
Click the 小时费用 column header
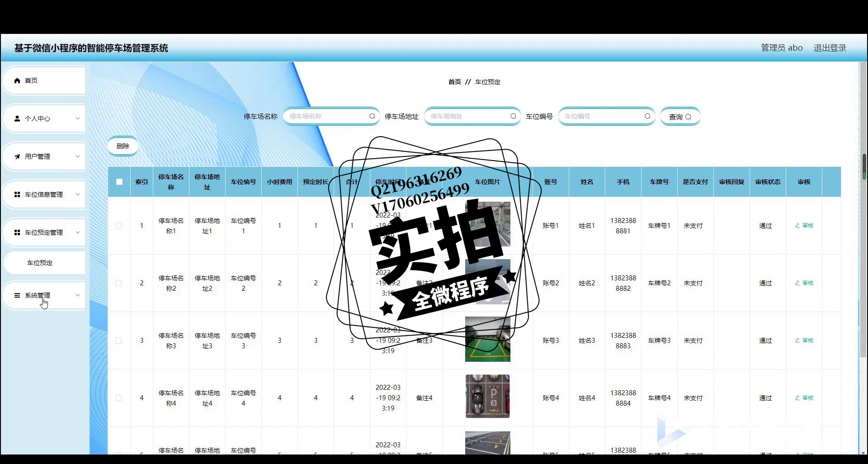279,182
